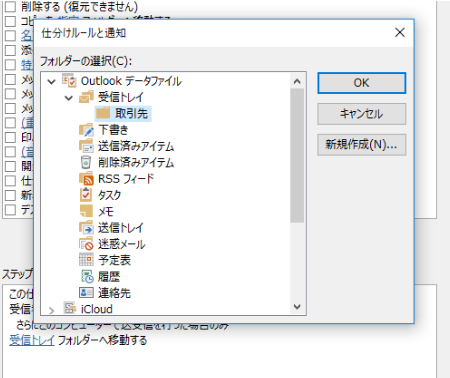Toggle the checkbox starting with 特
The width and height of the screenshot is (450, 378).
[10, 65]
